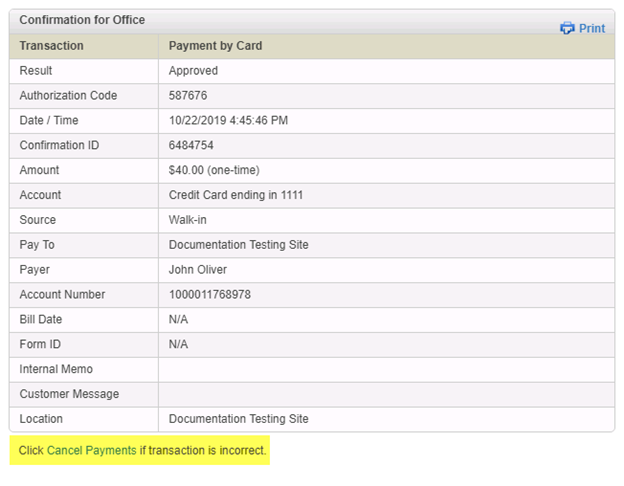Select the Walk-in source value
The height and width of the screenshot is (486, 624).
click(x=189, y=220)
